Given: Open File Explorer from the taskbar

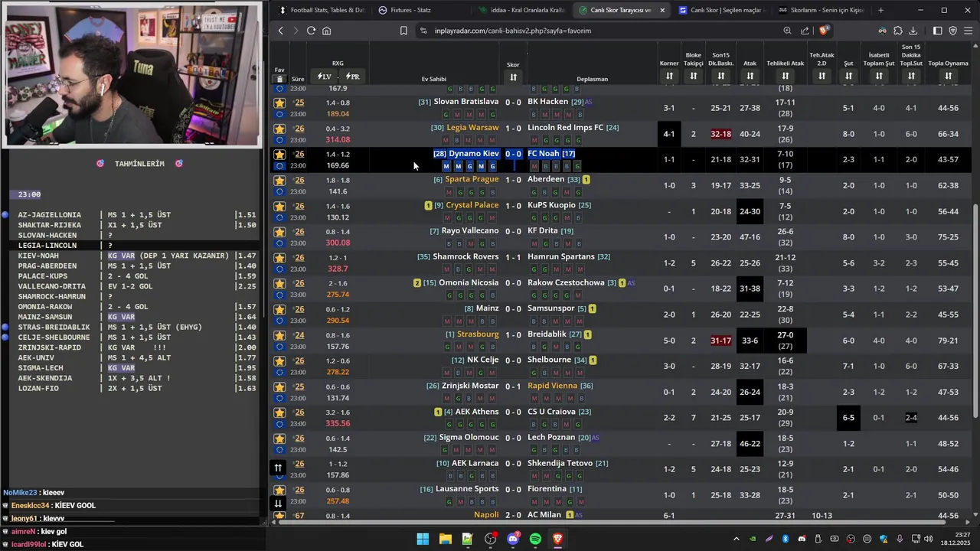Looking at the screenshot, I should pos(445,539).
